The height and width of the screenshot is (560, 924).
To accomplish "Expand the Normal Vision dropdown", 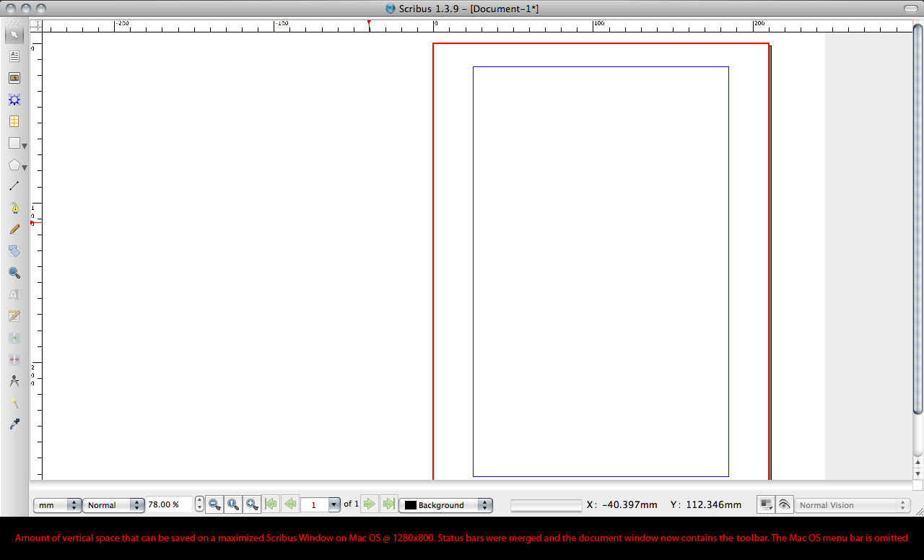I will (853, 505).
